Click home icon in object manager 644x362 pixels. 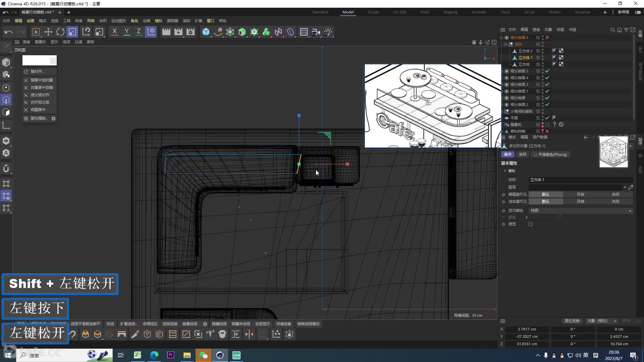tap(620, 30)
